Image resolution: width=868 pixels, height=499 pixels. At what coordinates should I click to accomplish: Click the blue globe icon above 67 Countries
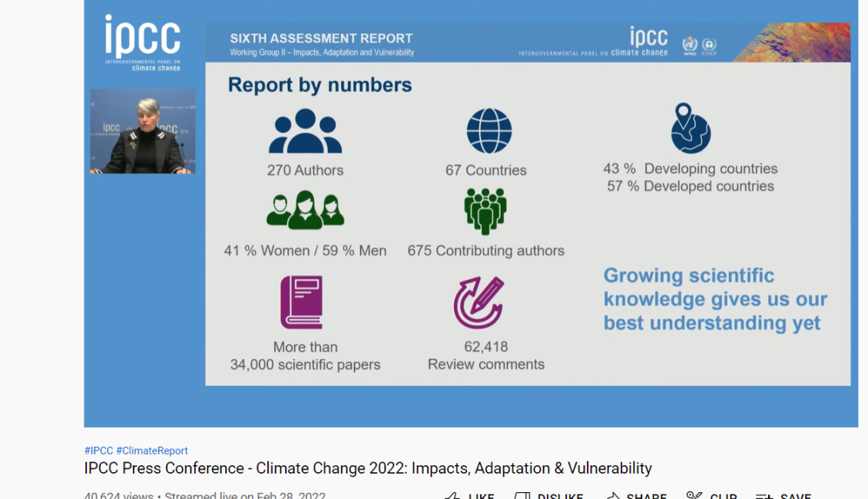(x=489, y=131)
